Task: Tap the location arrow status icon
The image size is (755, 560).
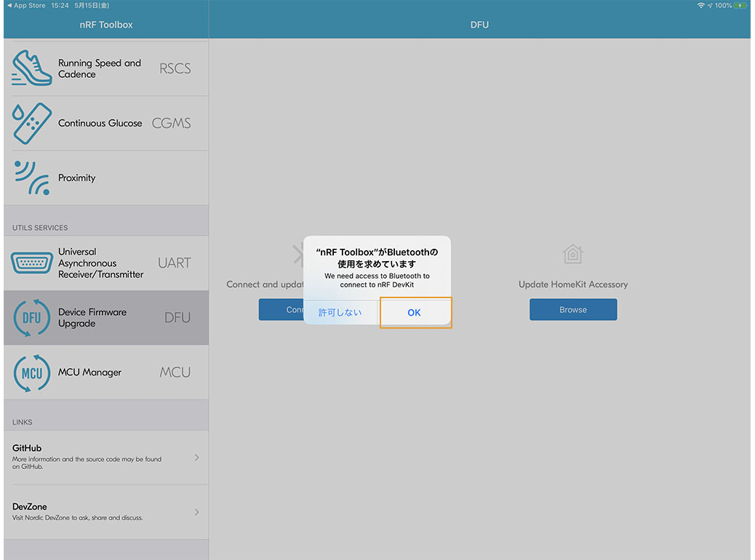Action: (710, 5)
